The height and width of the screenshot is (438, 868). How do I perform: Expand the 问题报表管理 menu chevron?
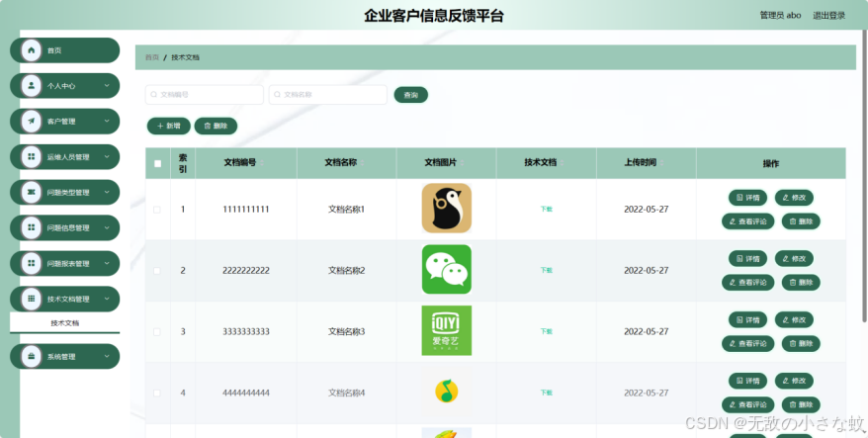tap(107, 263)
